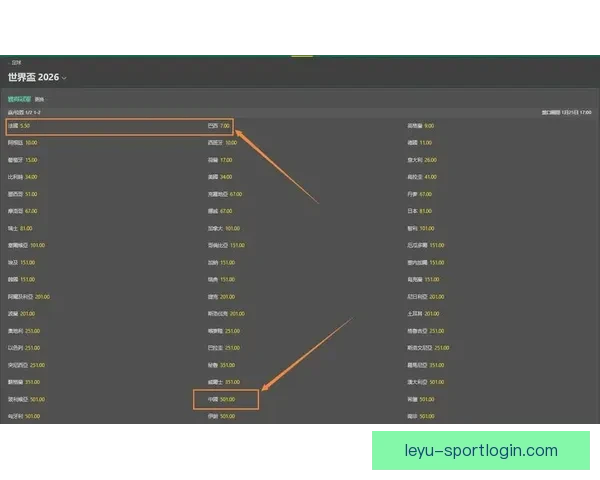Viewport: 600px width, 480px height.
Task: Select the left column 81.00 odds
Action: point(26,228)
